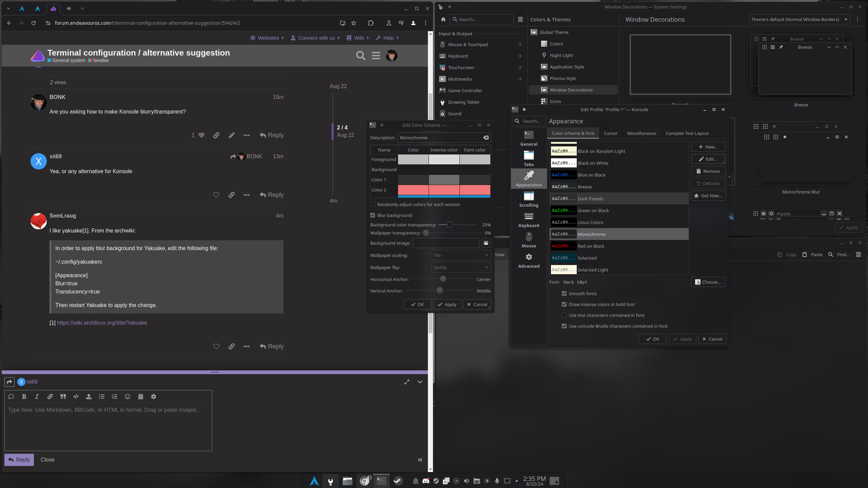
Task: Click the italic formatting icon in reply editor
Action: [37, 396]
